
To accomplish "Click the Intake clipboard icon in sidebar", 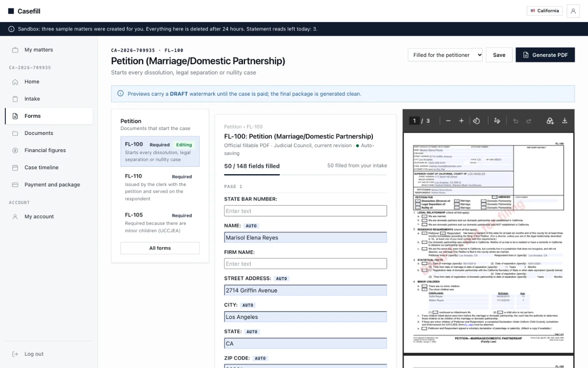I will (15, 99).
